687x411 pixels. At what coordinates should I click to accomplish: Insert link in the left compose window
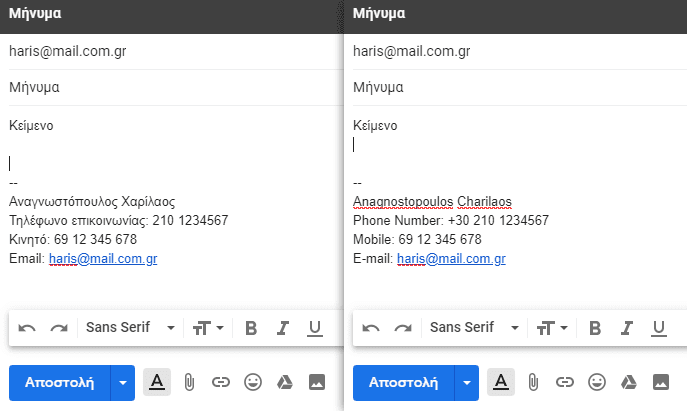pyautogui.click(x=221, y=383)
